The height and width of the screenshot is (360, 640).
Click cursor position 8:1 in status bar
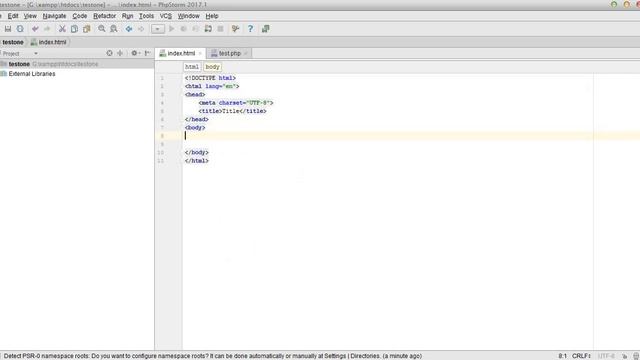tap(562, 356)
